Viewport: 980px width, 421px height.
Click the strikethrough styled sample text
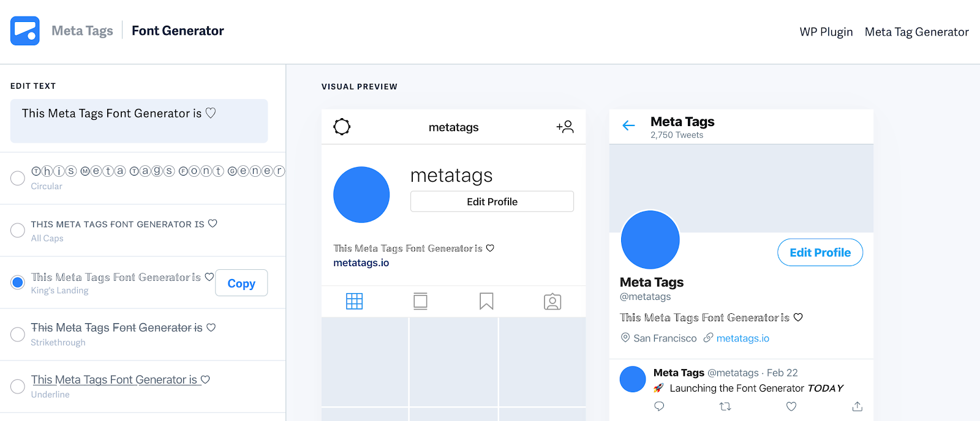tap(123, 327)
